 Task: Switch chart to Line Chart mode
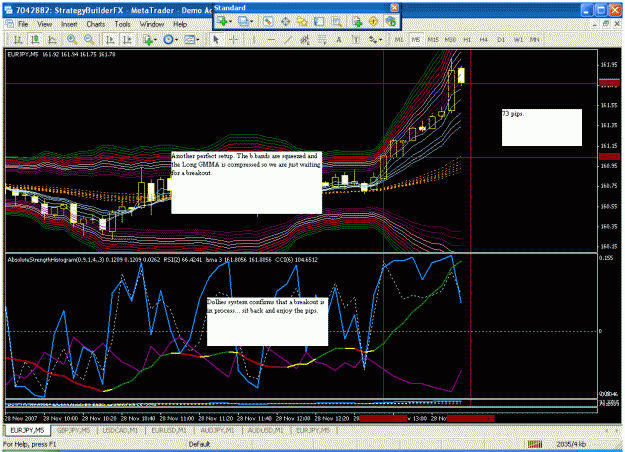coord(52,39)
